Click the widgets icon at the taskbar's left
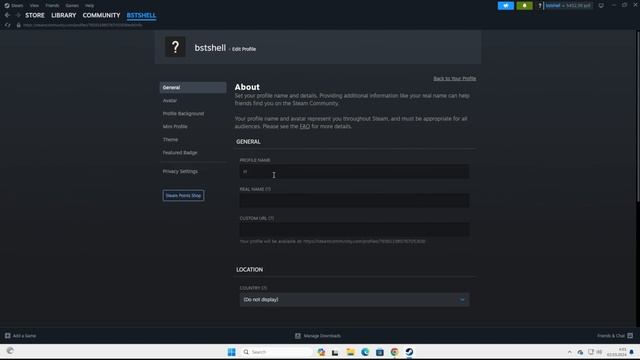This screenshot has height=360, width=640. (10, 351)
